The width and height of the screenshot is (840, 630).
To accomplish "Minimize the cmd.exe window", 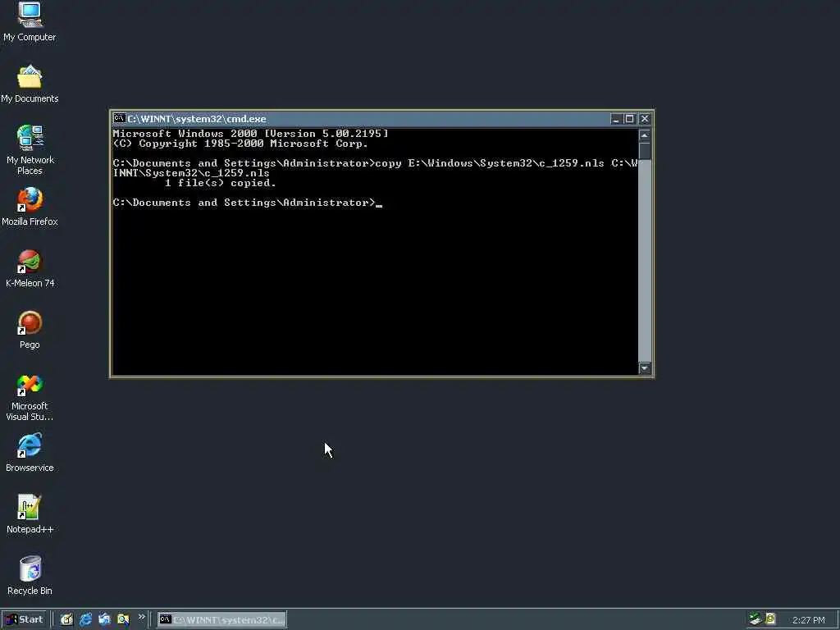I will click(x=615, y=119).
